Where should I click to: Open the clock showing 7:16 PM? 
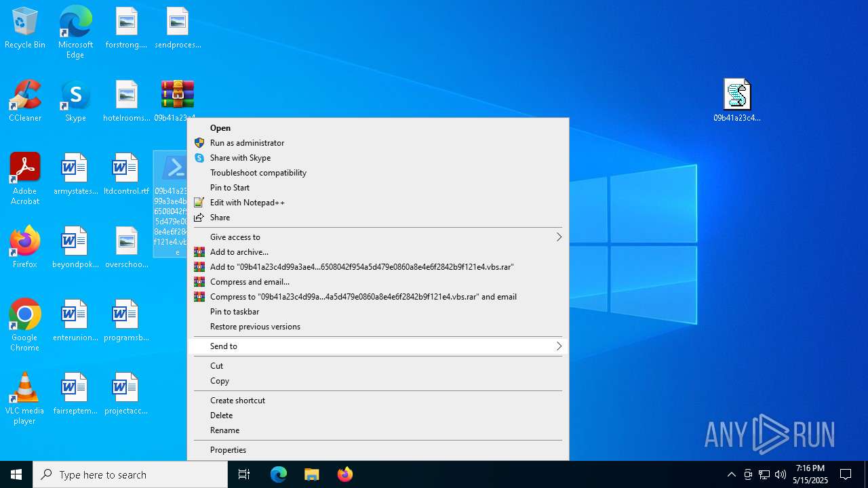pyautogui.click(x=810, y=474)
